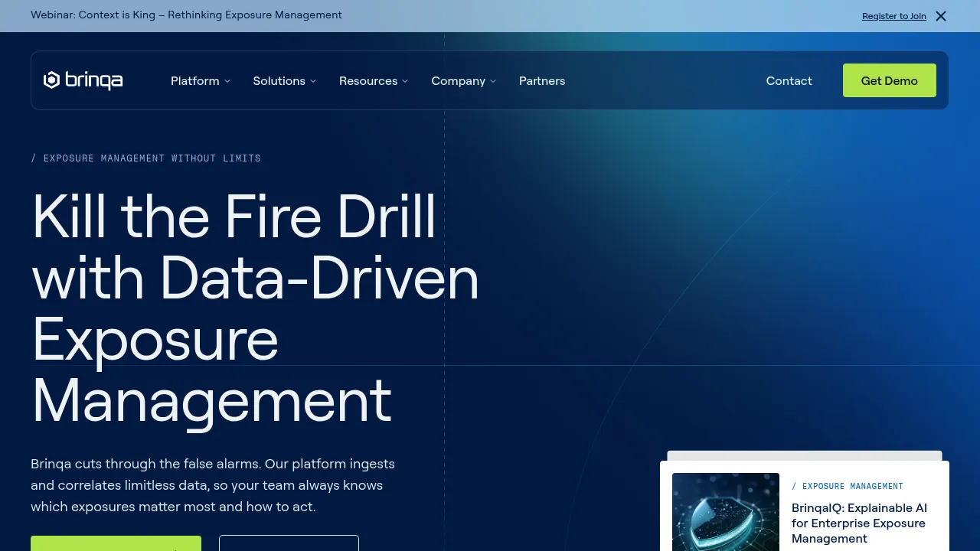Open the Solutions menu
Image resolution: width=980 pixels, height=551 pixels.
(279, 81)
